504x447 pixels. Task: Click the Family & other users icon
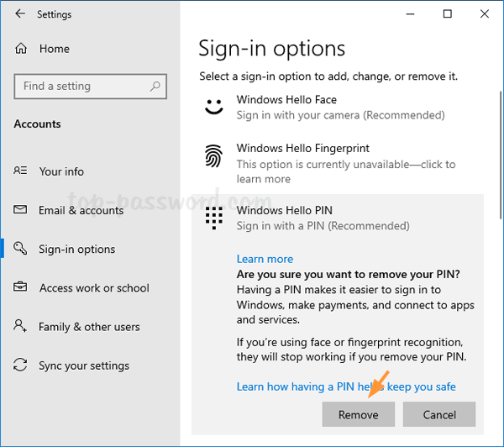pos(21,326)
